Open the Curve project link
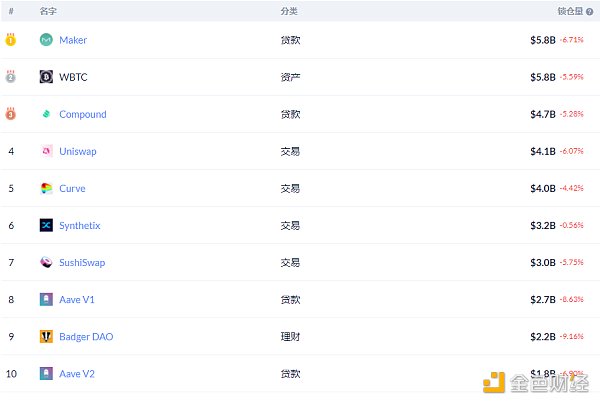The image size is (600, 404). 72,188
